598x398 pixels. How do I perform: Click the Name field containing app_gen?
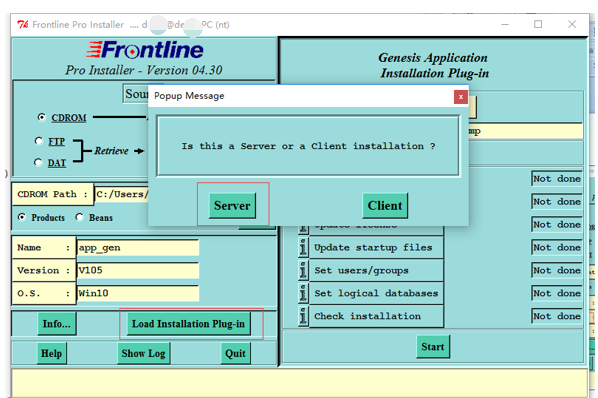(x=138, y=248)
